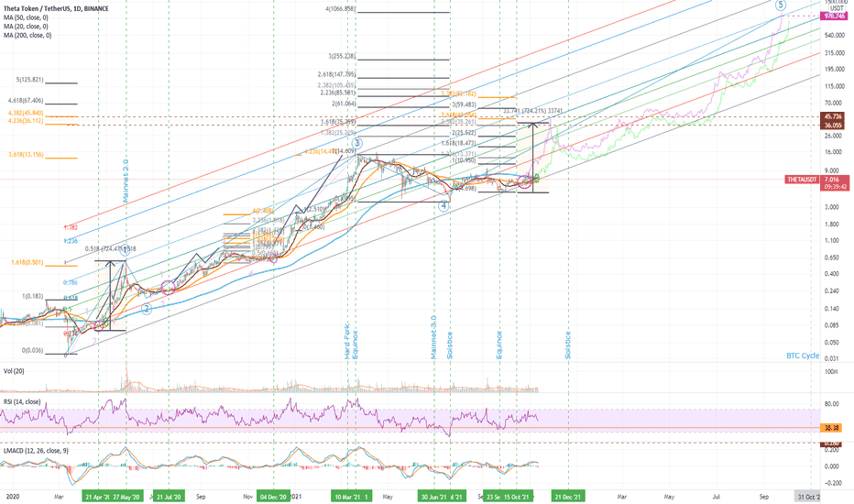Click the 10 Mar '21 date marker

(347, 497)
